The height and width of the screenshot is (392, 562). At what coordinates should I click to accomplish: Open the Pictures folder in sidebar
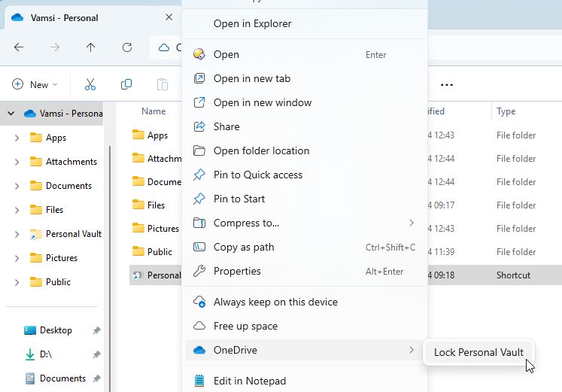coord(61,258)
